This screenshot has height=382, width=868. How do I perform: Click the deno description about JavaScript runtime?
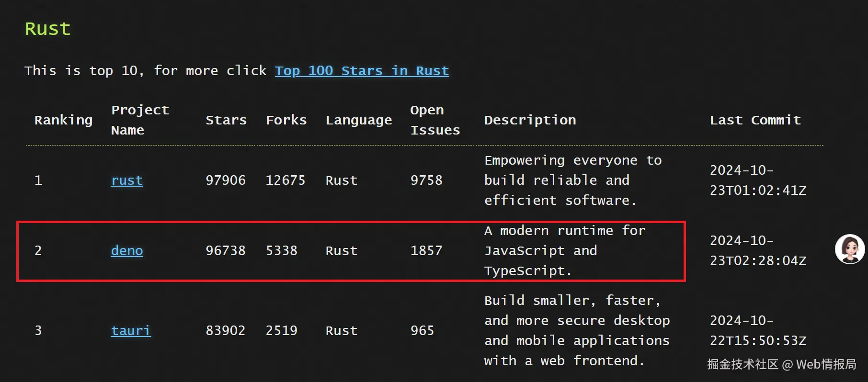(564, 251)
